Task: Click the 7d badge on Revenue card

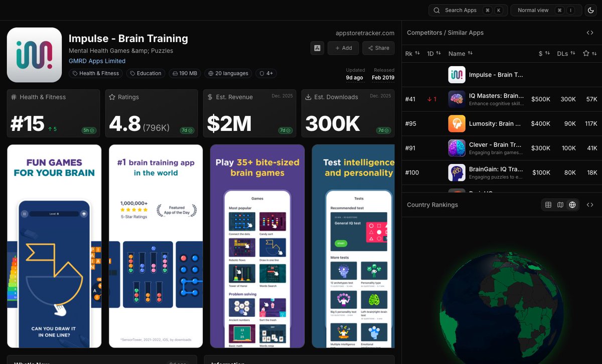Action: [285, 130]
